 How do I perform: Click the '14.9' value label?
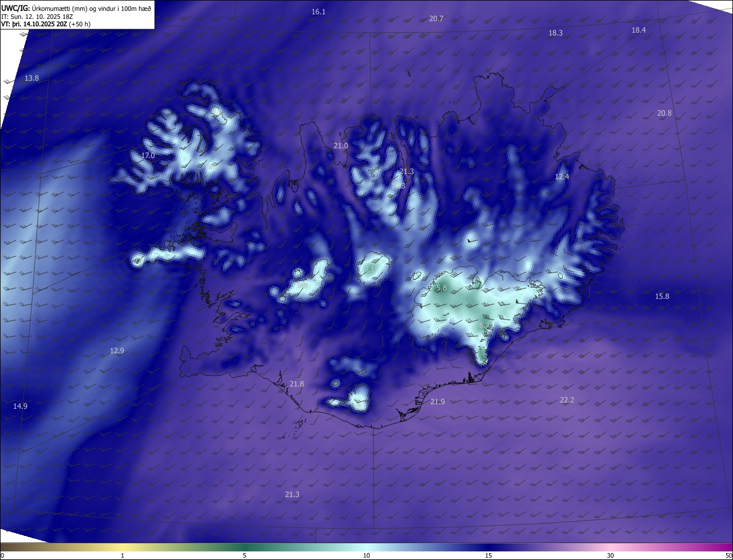(x=20, y=407)
